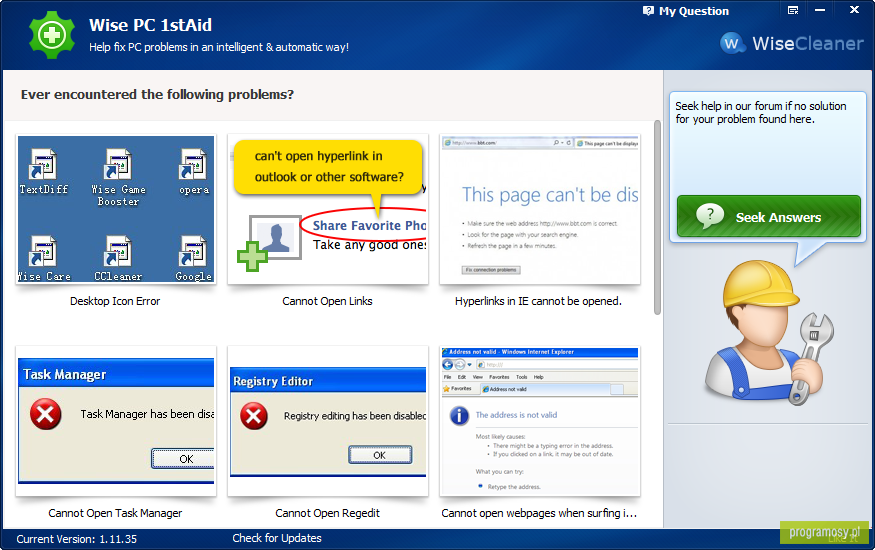
Task: Open the feedback menu icon in title bar
Action: pos(792,10)
